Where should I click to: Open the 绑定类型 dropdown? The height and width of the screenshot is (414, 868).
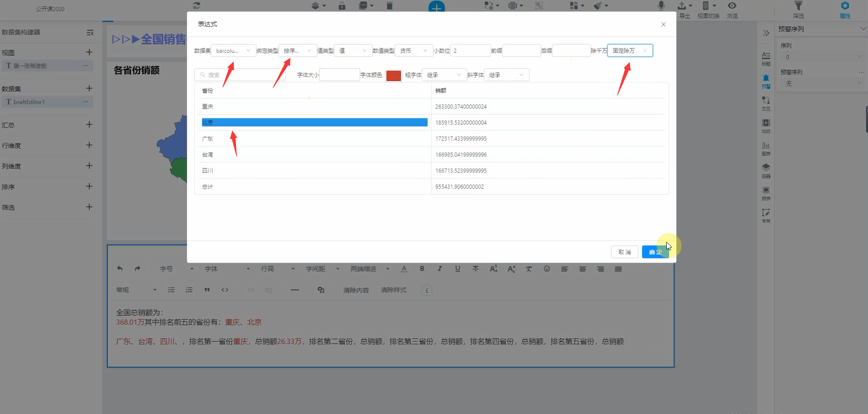tap(298, 50)
